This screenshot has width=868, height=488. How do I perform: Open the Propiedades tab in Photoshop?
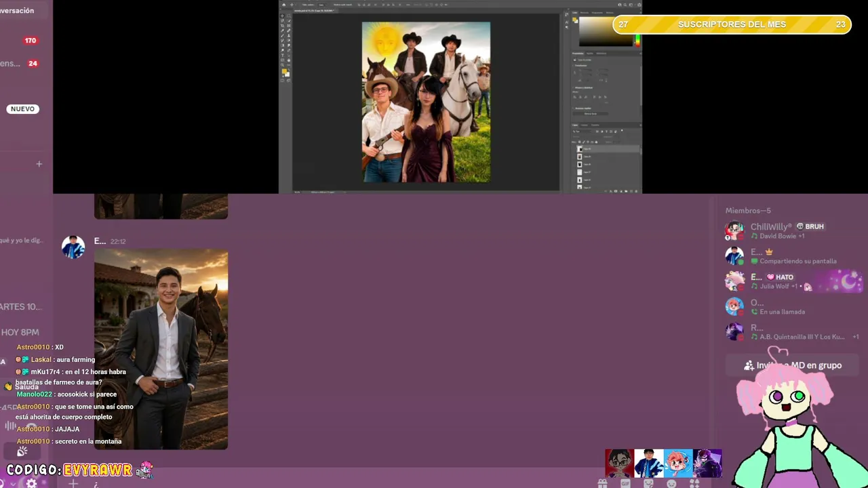[578, 53]
